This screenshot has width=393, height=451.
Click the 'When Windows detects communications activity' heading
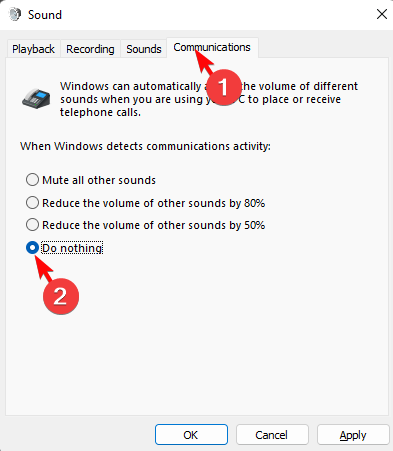(x=145, y=146)
